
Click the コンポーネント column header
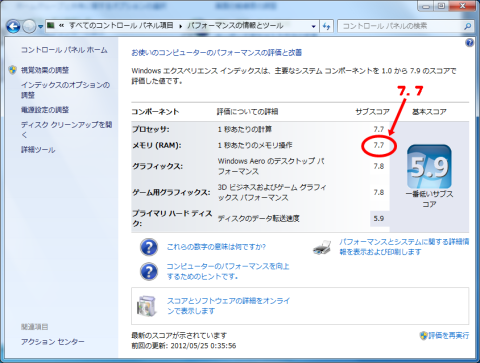(155, 112)
